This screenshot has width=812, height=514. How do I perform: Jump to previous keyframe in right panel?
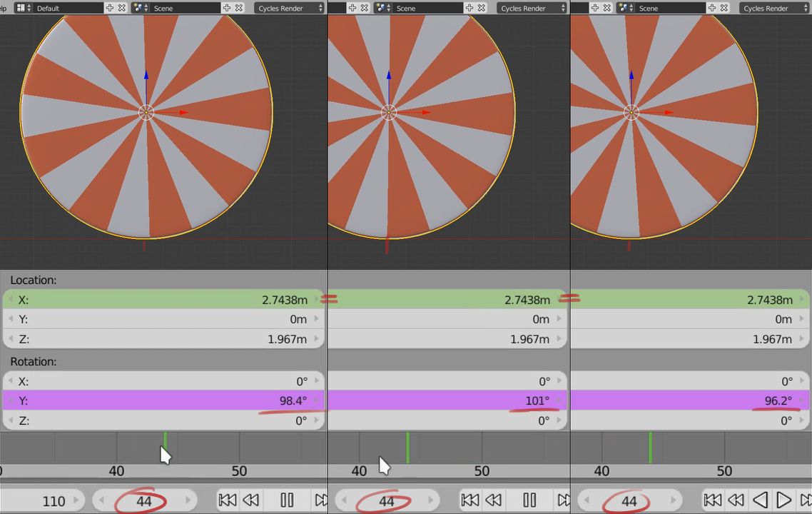pos(736,500)
